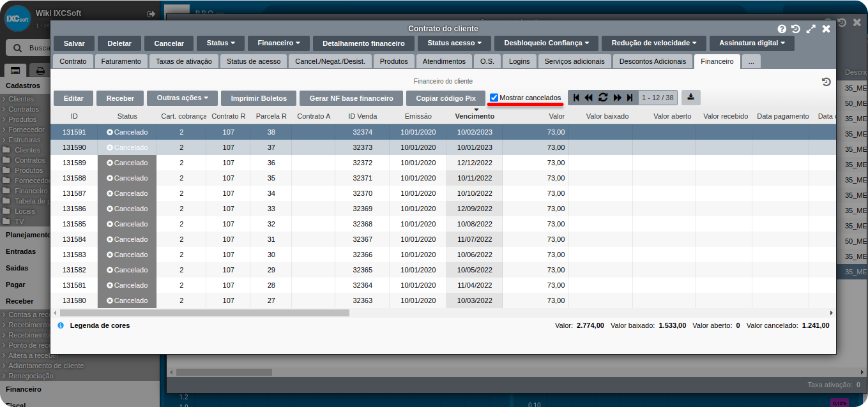Click the Cancelar button
The image size is (868, 407).
169,43
